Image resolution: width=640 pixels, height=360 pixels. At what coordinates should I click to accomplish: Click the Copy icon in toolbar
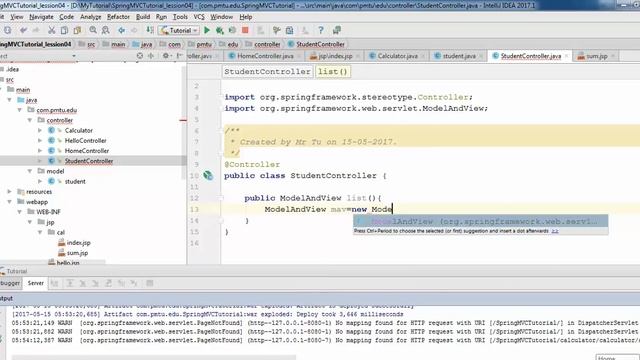coord(64,30)
